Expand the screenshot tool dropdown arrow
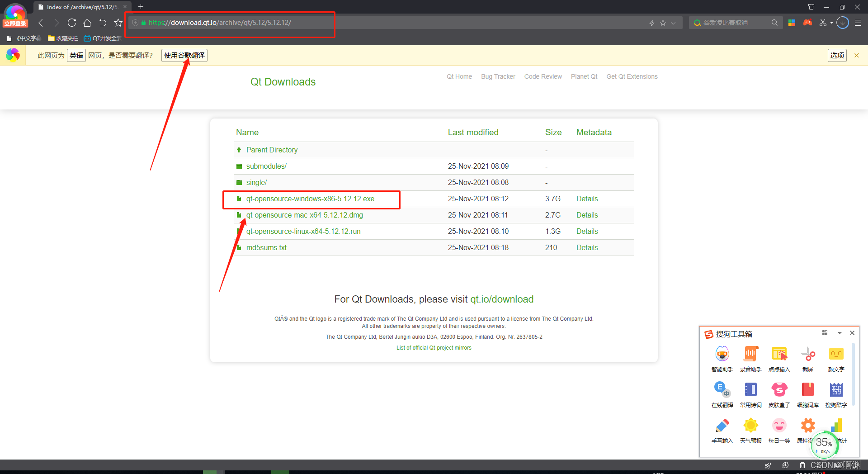The width and height of the screenshot is (868, 474). tap(831, 23)
